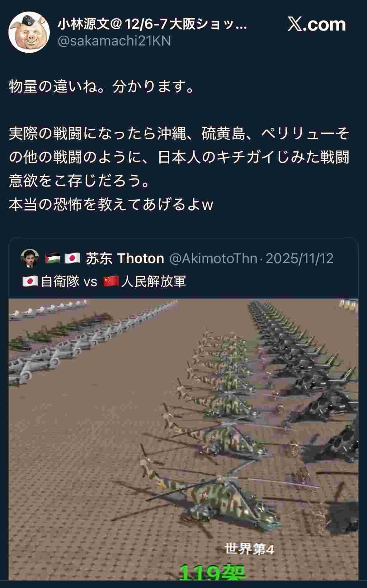
Task: Click the China flag before 人民解放軍
Action: (111, 282)
